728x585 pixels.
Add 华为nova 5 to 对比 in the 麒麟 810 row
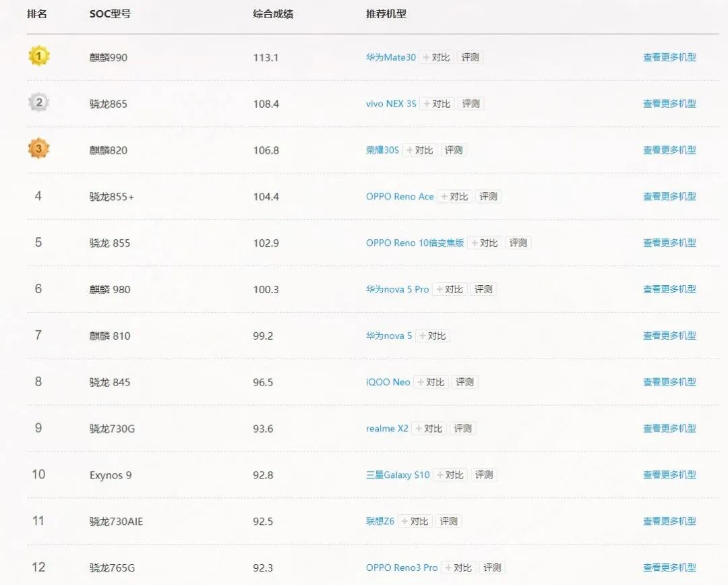pyautogui.click(x=432, y=336)
